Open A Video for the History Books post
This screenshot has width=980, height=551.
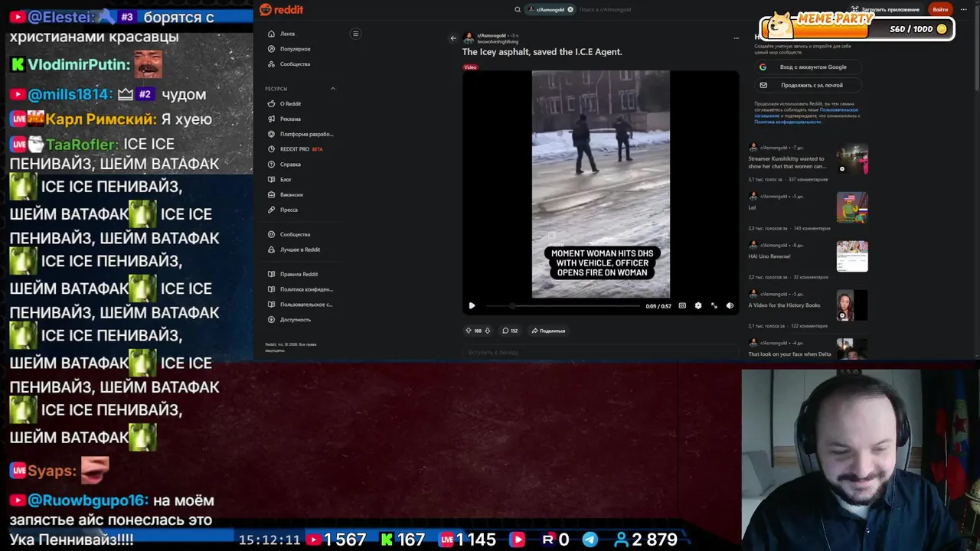[x=784, y=305]
